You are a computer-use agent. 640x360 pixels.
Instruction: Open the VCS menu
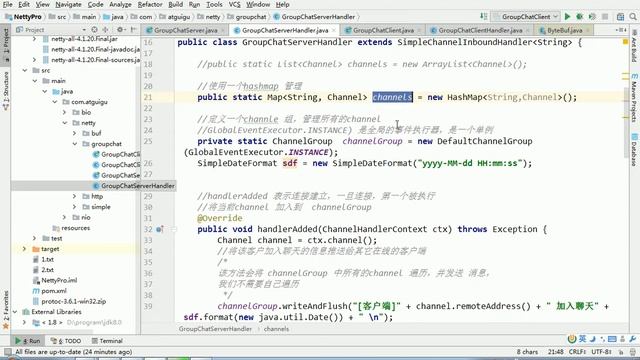click(x=234, y=4)
